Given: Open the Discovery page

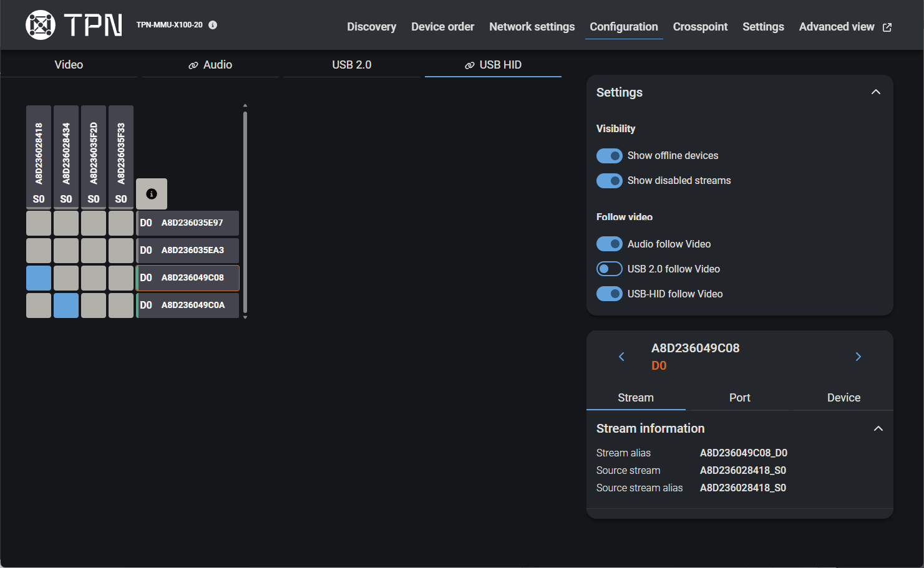Looking at the screenshot, I should point(372,27).
